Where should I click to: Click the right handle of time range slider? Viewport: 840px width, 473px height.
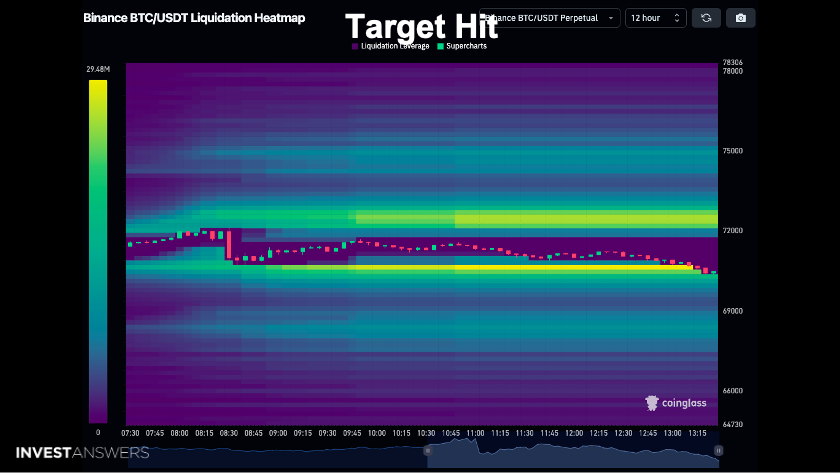[718, 451]
